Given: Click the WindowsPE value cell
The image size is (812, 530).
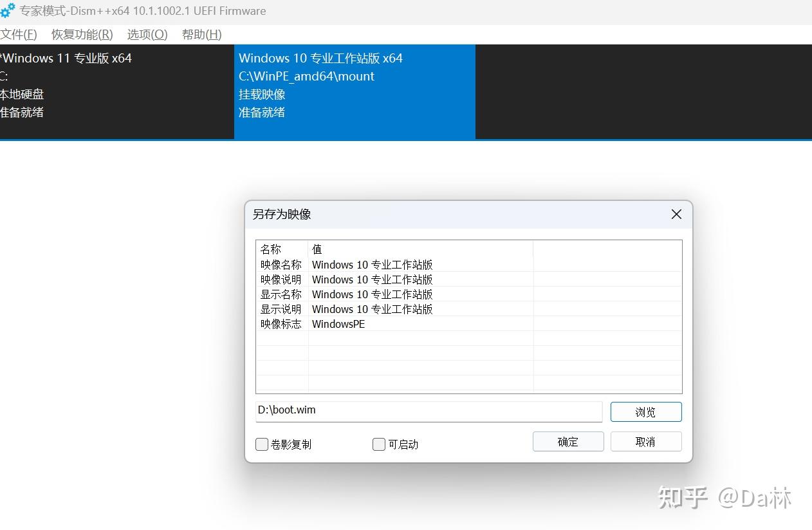Looking at the screenshot, I should [338, 324].
